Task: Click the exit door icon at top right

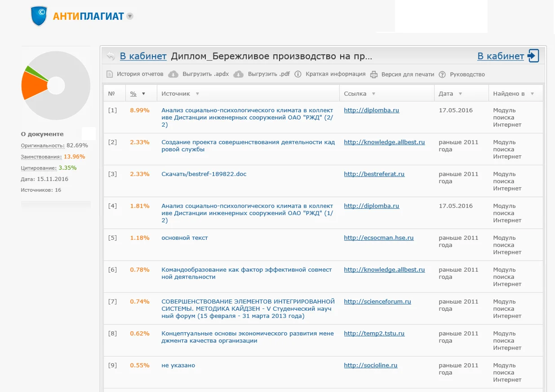Action: point(533,56)
